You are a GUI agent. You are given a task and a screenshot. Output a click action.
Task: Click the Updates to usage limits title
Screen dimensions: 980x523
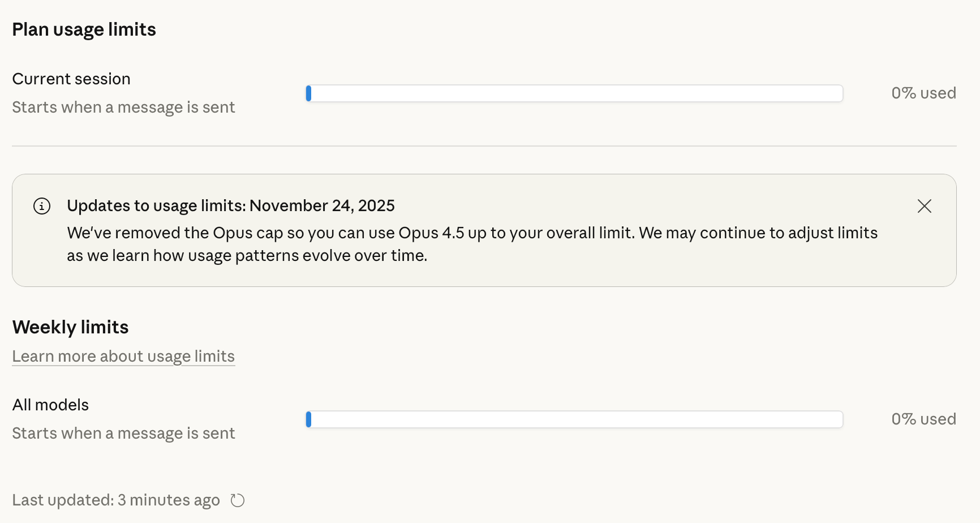point(231,205)
